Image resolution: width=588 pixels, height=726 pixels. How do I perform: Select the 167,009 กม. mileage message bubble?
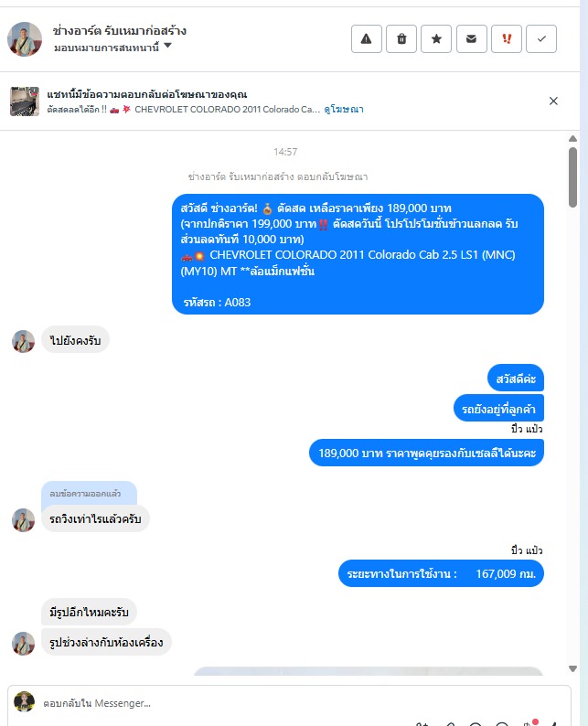coord(442,573)
